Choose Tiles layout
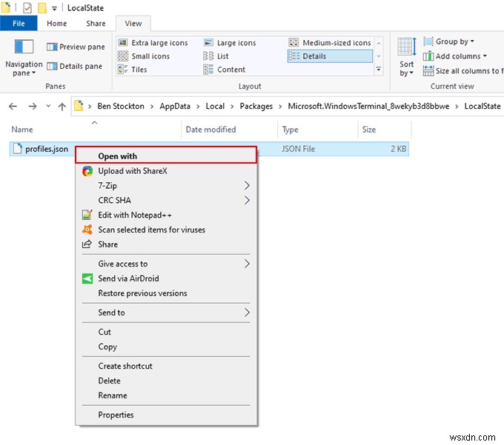 tap(133, 70)
